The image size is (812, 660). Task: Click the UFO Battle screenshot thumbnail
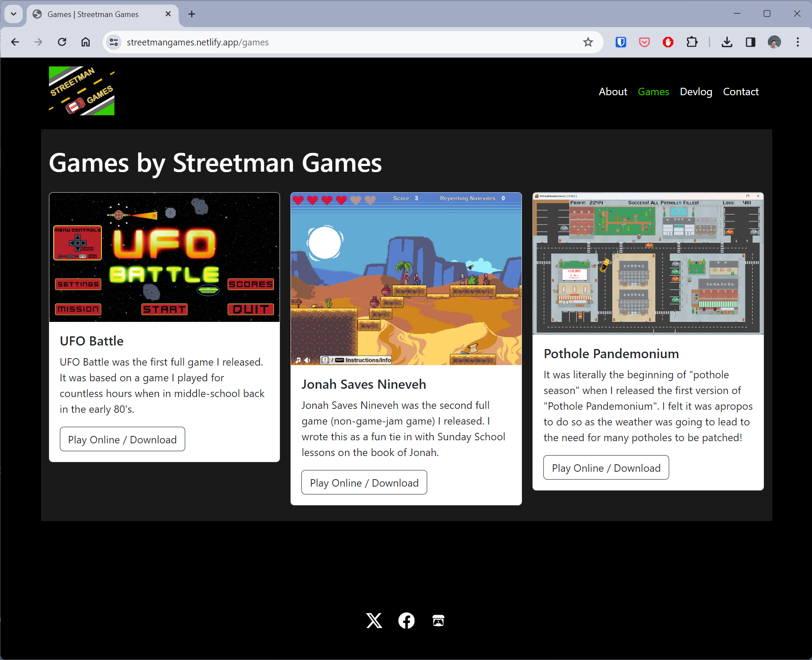click(164, 257)
